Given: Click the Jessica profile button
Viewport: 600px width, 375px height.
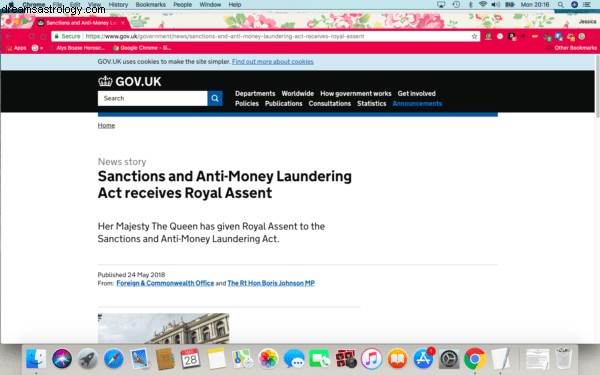Looking at the screenshot, I should click(x=587, y=22).
